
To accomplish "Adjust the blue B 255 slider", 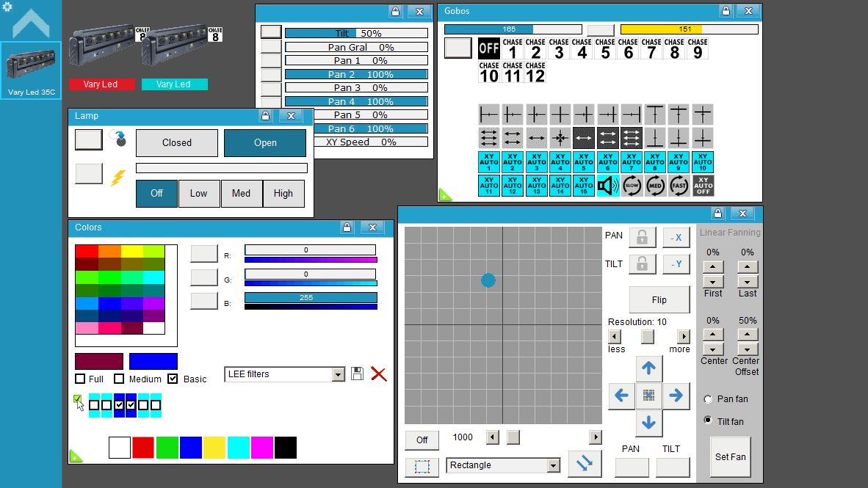I will [311, 298].
